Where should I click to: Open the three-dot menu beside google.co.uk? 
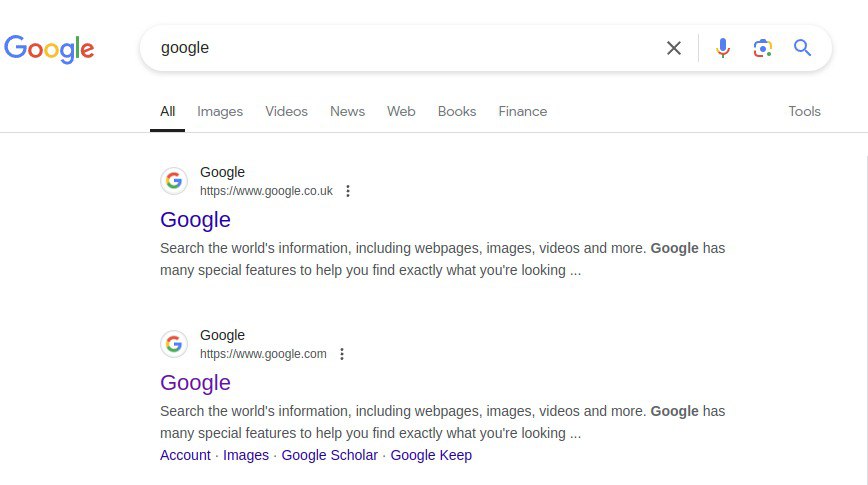click(x=348, y=191)
